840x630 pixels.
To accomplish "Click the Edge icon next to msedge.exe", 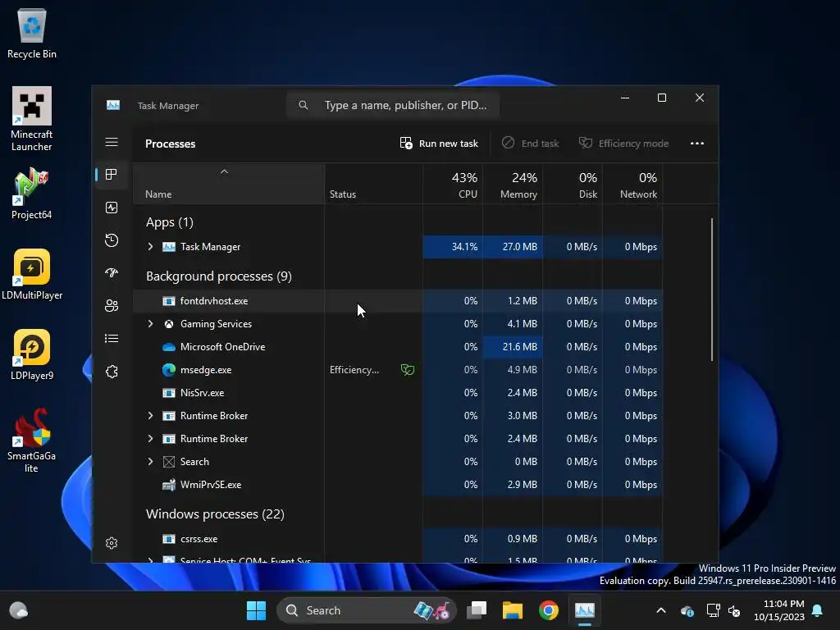I will coord(169,370).
